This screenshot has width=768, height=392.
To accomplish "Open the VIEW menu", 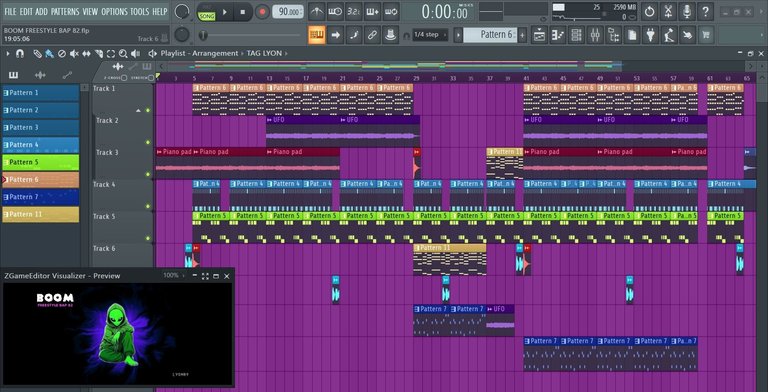I will coord(90,11).
